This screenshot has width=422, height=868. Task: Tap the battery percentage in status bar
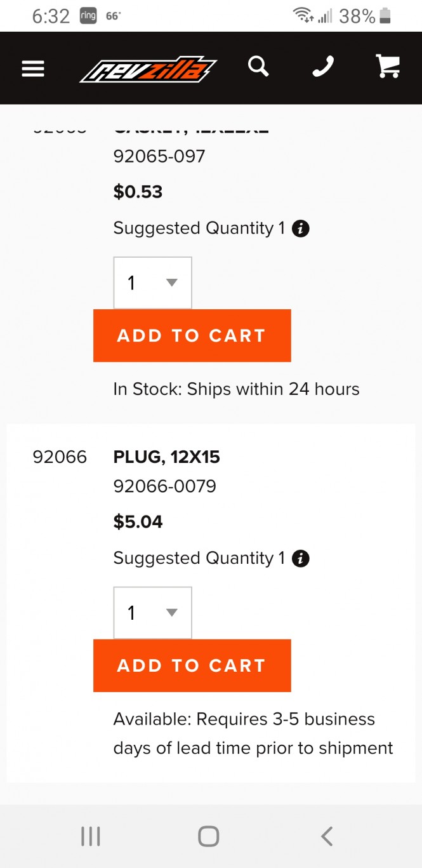(x=357, y=17)
